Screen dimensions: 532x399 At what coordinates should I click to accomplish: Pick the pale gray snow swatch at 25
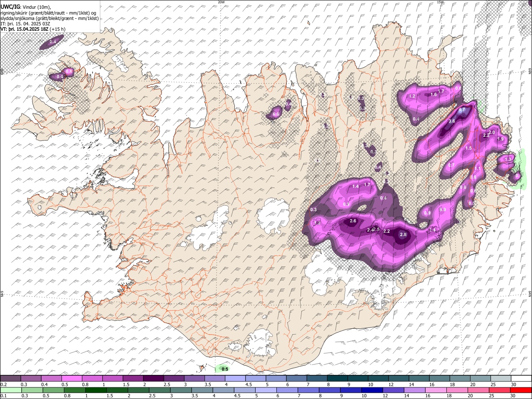[x=501, y=379]
